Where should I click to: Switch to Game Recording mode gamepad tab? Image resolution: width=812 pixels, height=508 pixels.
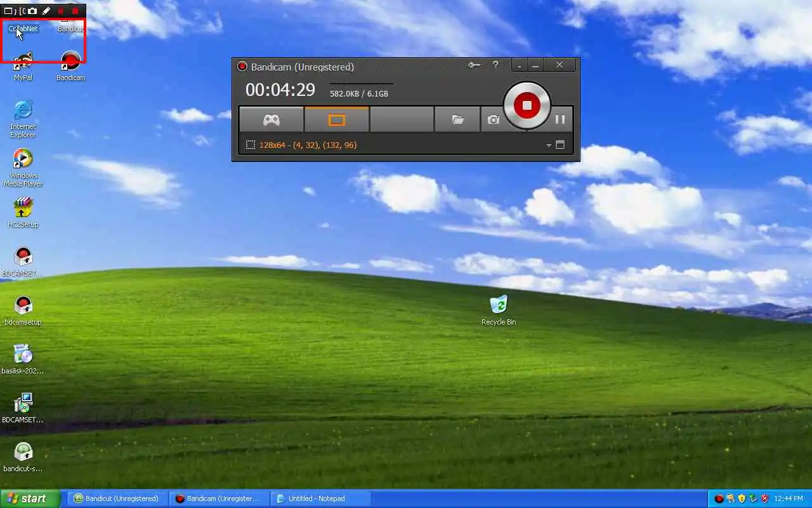click(x=272, y=119)
